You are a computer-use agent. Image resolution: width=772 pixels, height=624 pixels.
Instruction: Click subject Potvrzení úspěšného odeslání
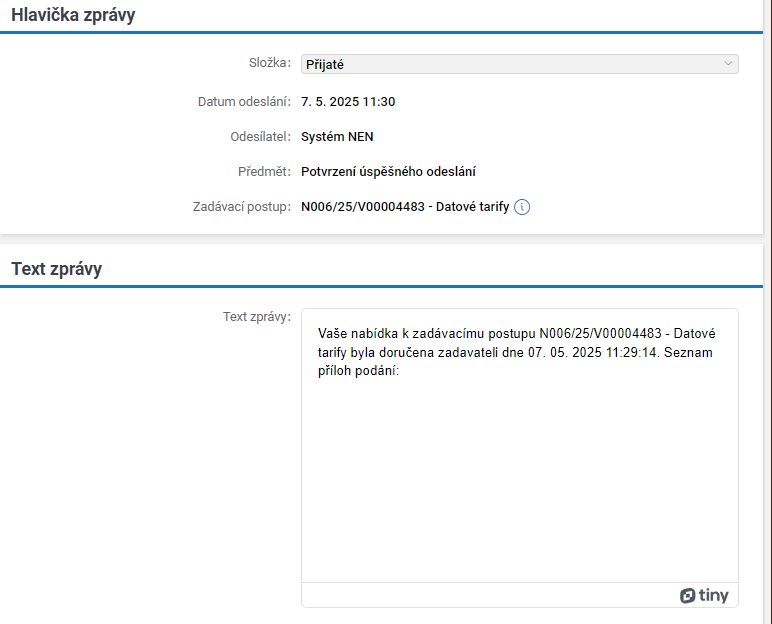point(388,172)
